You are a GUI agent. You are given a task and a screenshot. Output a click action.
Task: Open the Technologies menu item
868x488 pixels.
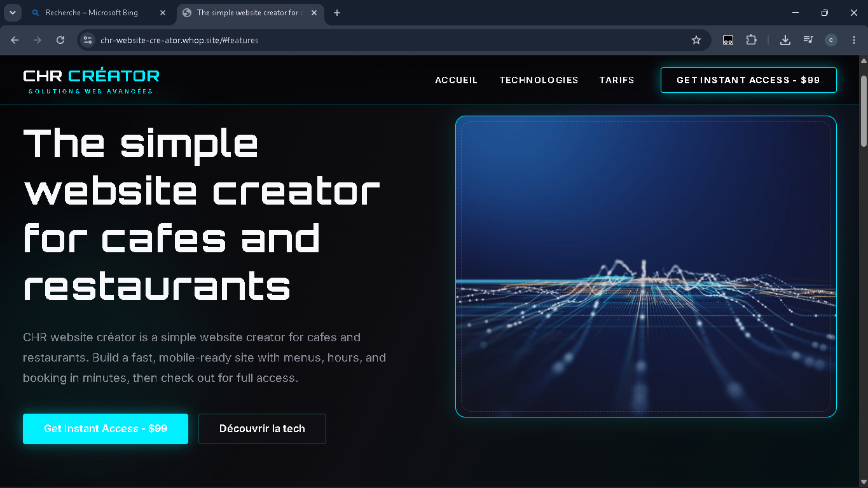tap(539, 80)
